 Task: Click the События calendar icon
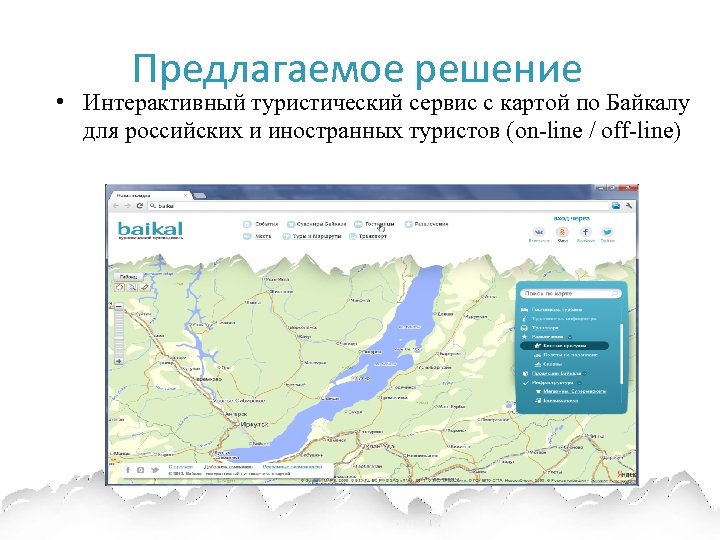tap(248, 224)
